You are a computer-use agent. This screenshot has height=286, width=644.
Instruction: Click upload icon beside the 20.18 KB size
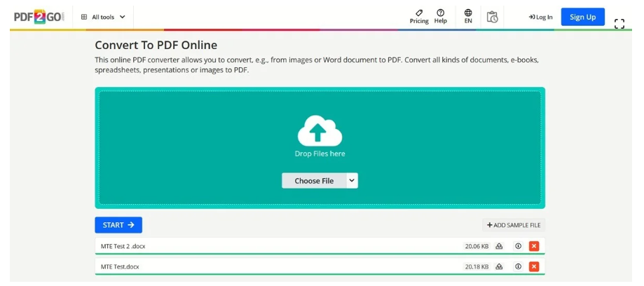(500, 266)
